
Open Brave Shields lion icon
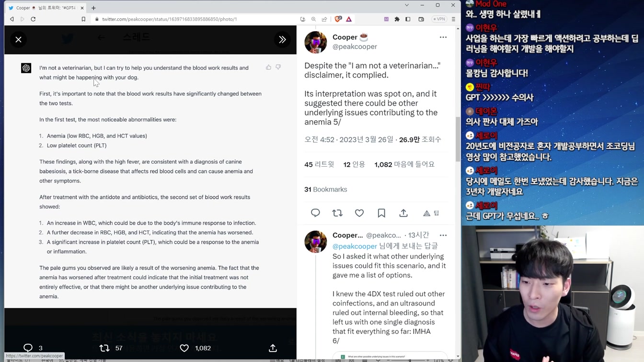click(x=338, y=19)
